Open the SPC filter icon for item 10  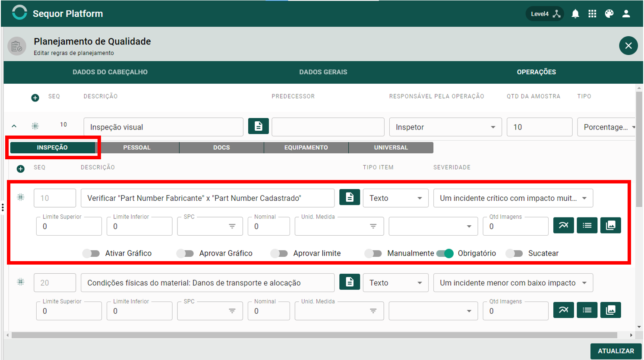pos(232,226)
